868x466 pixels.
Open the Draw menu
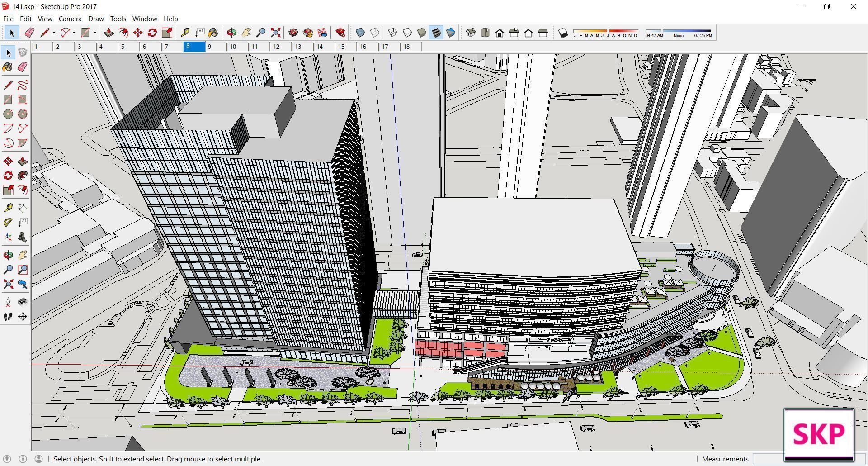click(x=96, y=19)
